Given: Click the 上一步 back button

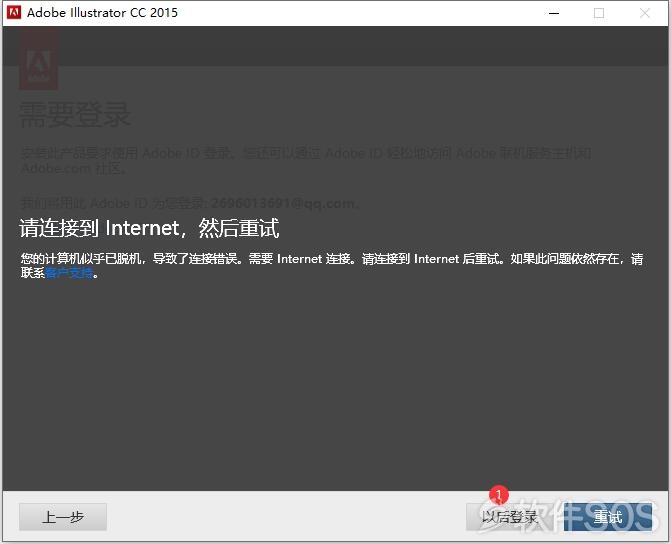Looking at the screenshot, I should tap(63, 517).
